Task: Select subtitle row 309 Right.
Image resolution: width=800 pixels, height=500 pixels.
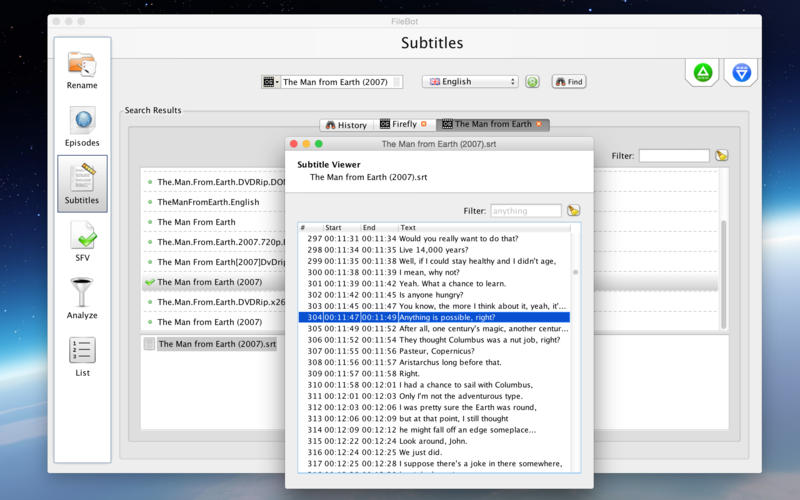Action: 434,373
